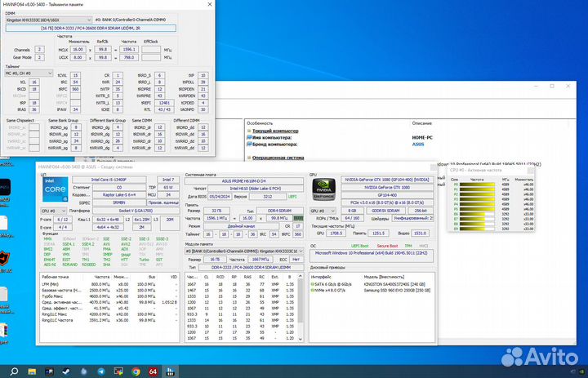The image size is (588, 378).
Task: Click the GPU clock value '1708.5'
Action: (336, 233)
